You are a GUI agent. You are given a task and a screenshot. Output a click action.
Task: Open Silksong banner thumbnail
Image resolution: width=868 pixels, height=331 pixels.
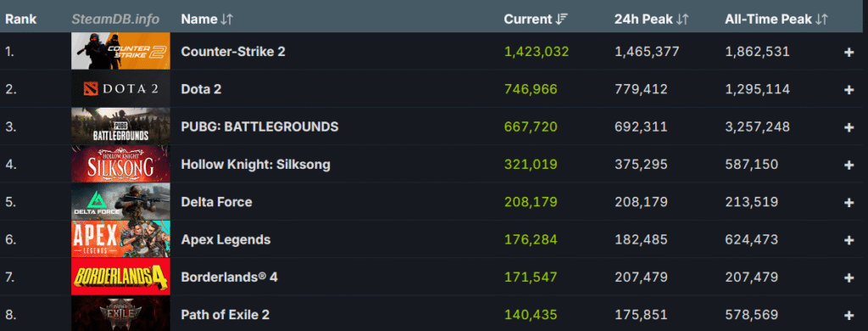(120, 164)
